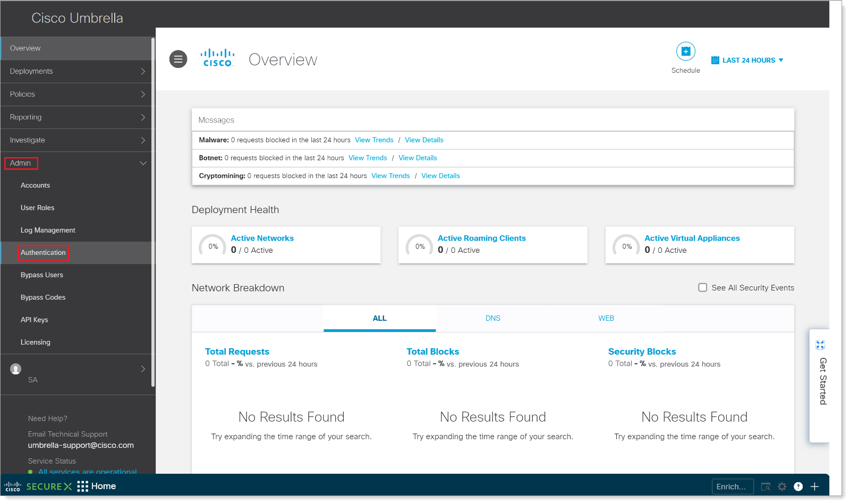Switch to the WEB tab
The height and width of the screenshot is (504, 850).
pos(606,318)
